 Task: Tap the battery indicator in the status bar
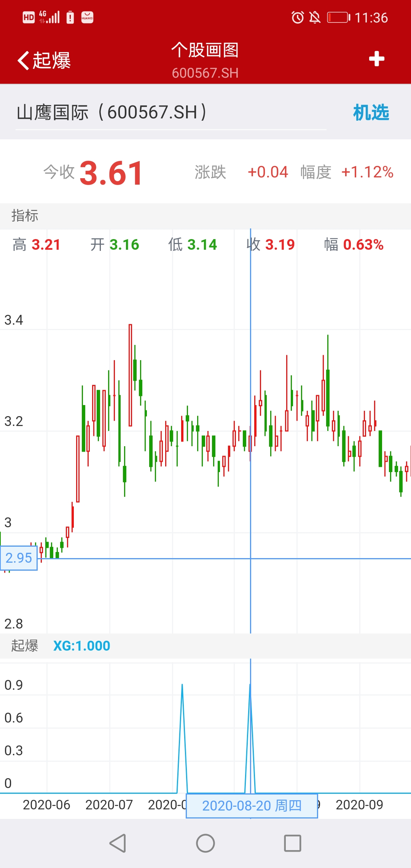(x=338, y=18)
